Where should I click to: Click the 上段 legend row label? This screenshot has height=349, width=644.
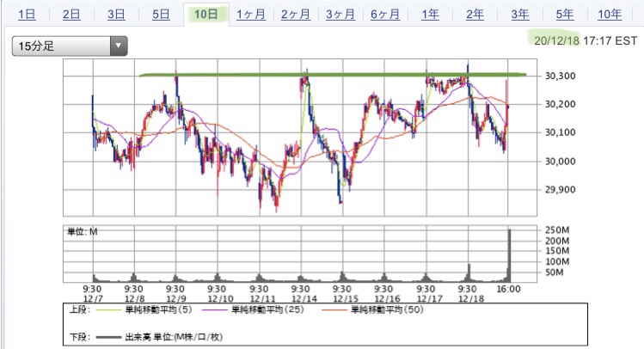(x=80, y=309)
